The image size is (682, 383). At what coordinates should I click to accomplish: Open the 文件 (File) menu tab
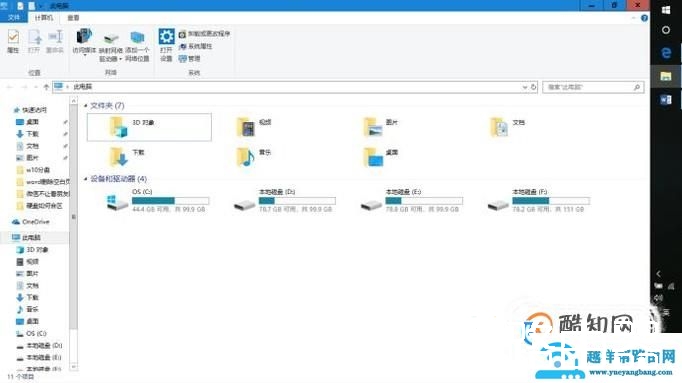14,17
